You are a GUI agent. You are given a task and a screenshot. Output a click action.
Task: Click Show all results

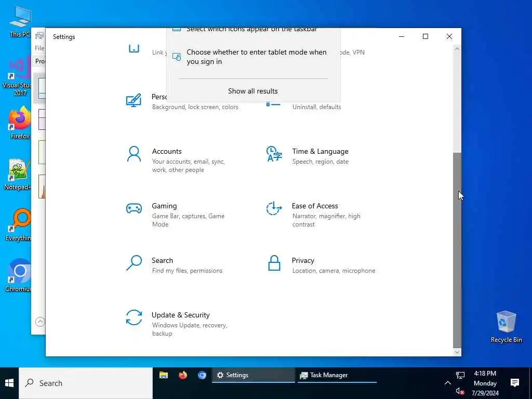click(x=253, y=91)
